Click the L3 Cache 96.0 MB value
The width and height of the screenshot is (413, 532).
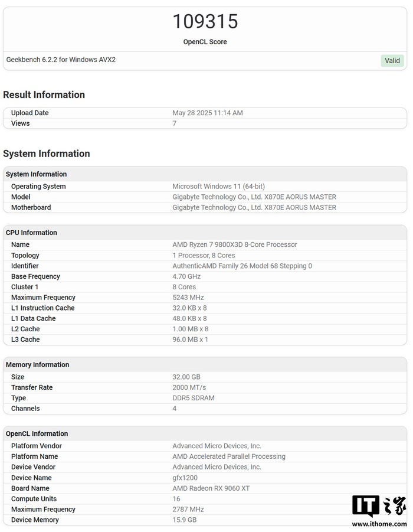click(190, 340)
